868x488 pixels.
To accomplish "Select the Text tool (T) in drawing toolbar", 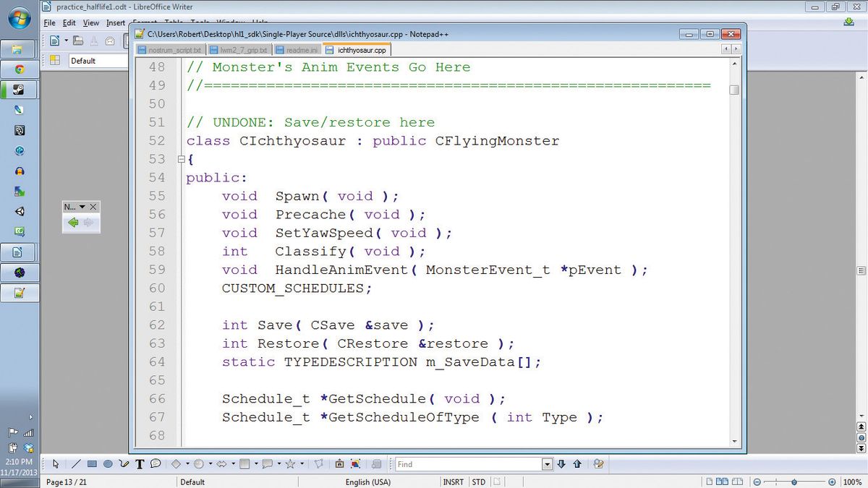I will [140, 464].
